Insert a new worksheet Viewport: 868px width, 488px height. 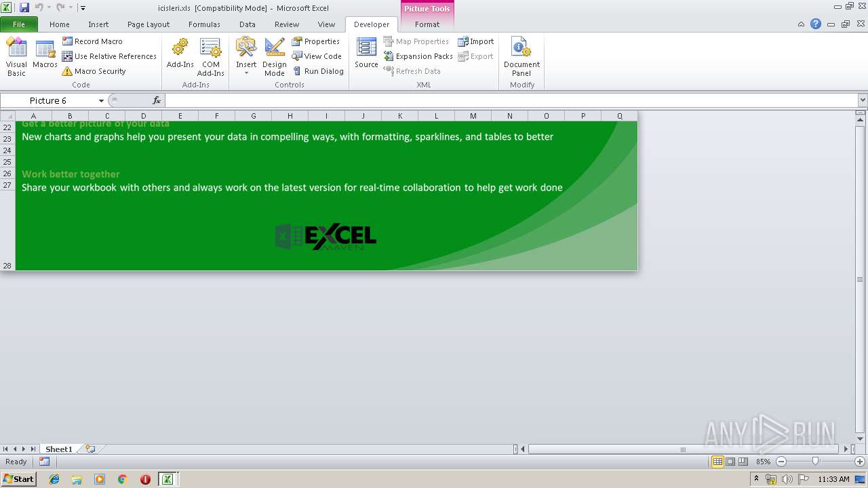click(90, 449)
